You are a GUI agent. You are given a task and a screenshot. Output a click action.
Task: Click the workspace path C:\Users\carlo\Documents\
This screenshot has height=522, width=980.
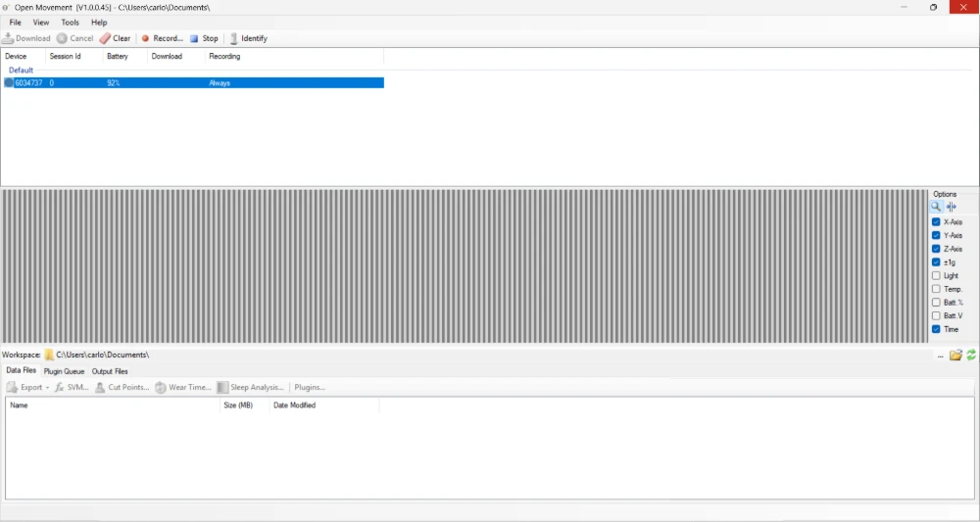click(103, 355)
